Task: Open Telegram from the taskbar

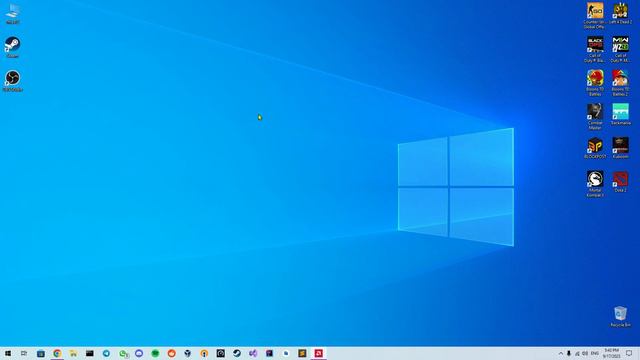Action: click(x=106, y=353)
